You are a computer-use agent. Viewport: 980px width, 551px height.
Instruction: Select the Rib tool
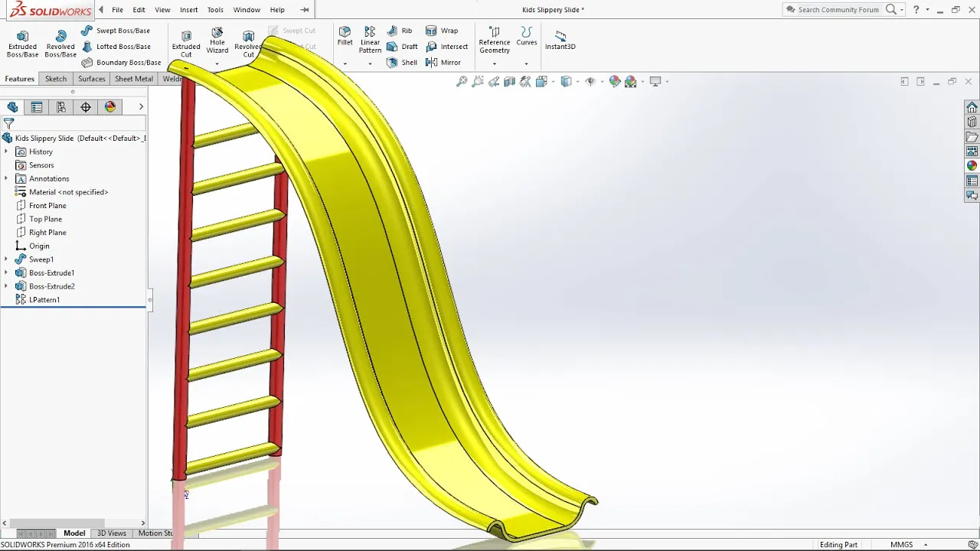[400, 31]
